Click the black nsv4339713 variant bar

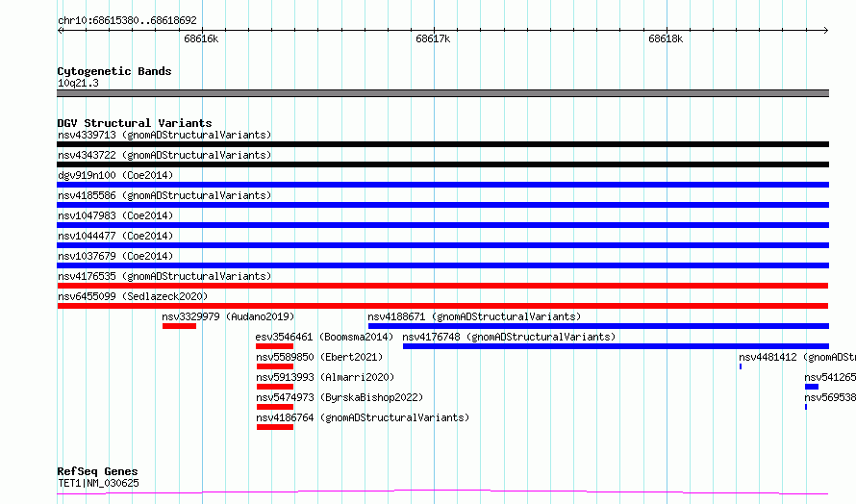pos(442,144)
